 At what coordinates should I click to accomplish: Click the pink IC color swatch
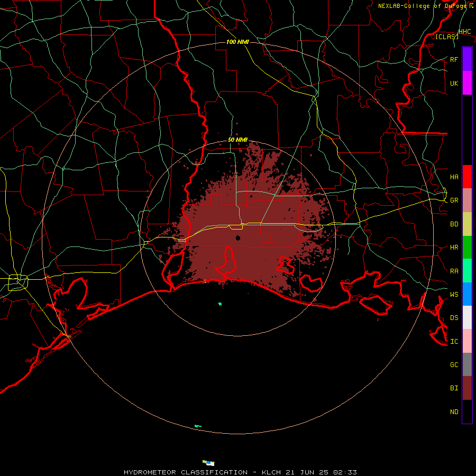pyautogui.click(x=467, y=341)
